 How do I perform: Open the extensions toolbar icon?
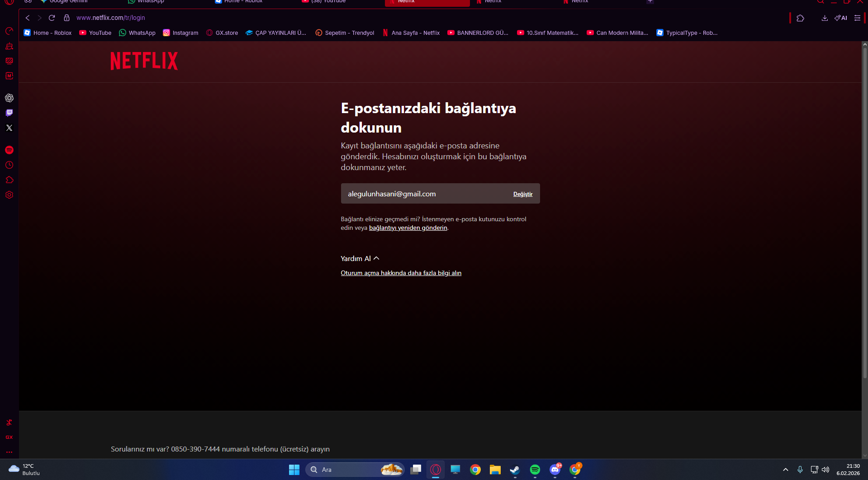pyautogui.click(x=800, y=18)
